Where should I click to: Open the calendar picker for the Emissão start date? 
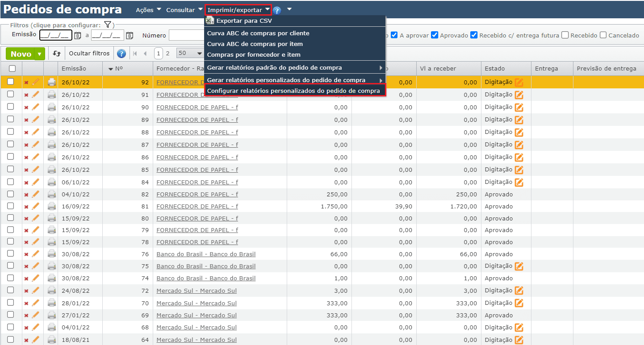[x=77, y=36]
